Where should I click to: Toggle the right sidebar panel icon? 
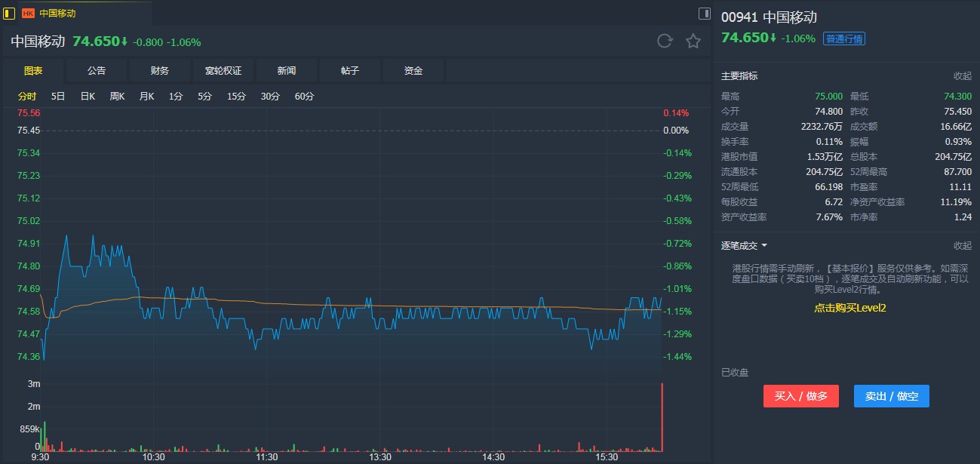(704, 13)
